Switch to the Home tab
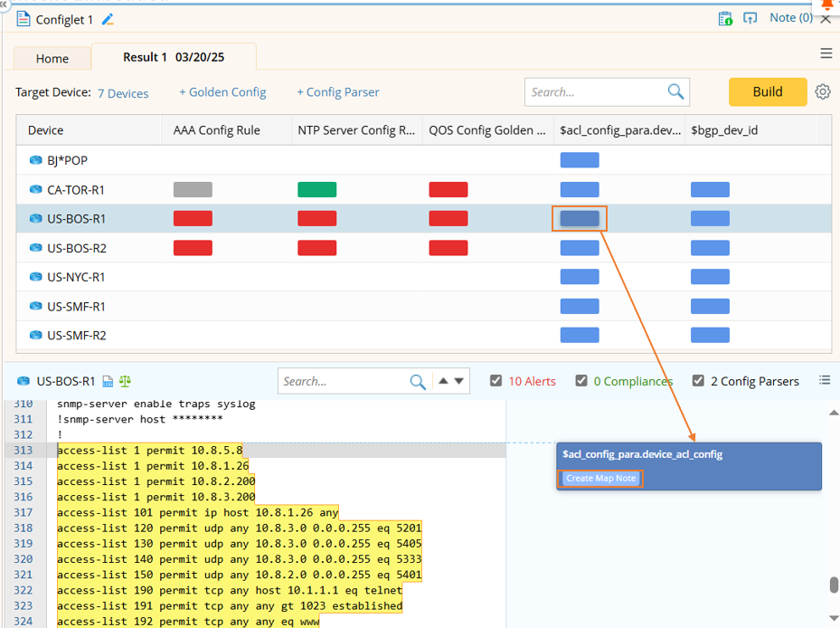 click(x=52, y=58)
